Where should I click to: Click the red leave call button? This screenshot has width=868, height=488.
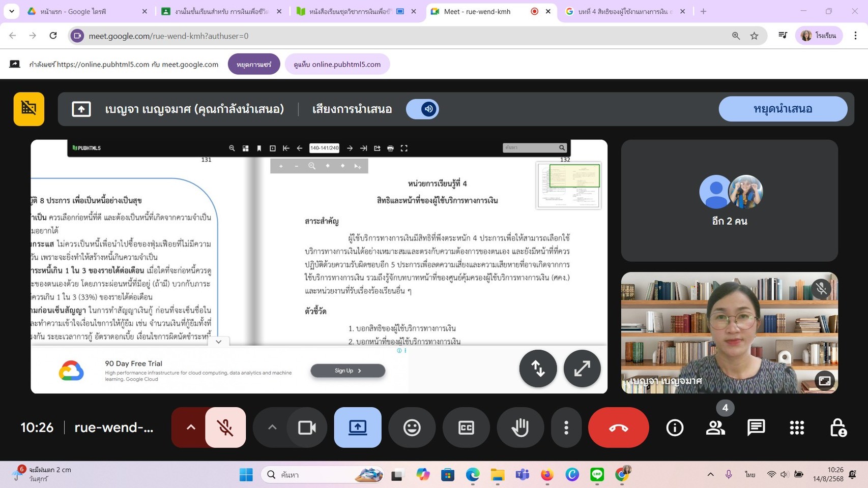tap(618, 428)
